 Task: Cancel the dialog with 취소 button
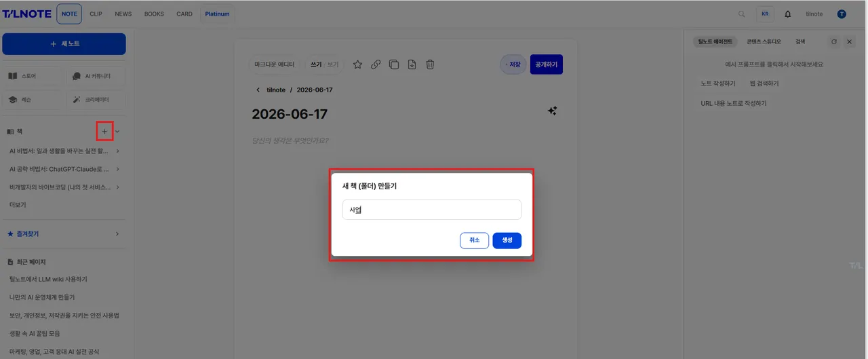474,240
